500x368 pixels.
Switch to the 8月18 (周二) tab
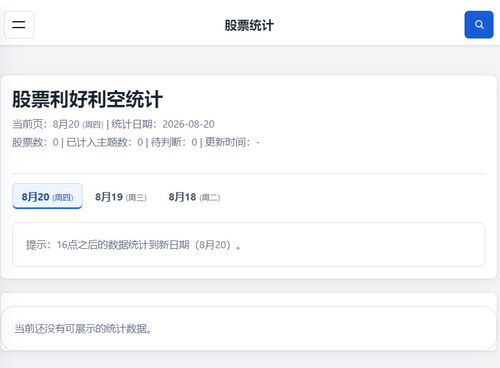click(194, 197)
